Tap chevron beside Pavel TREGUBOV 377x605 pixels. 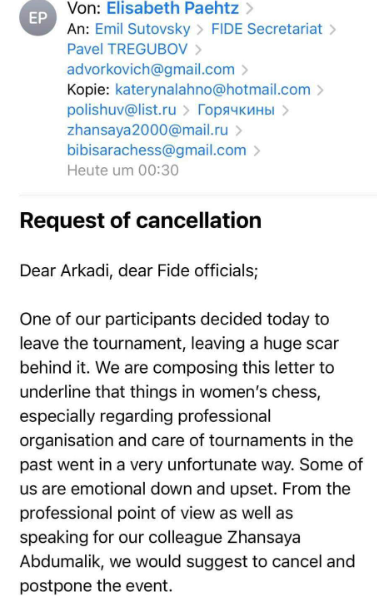[198, 50]
